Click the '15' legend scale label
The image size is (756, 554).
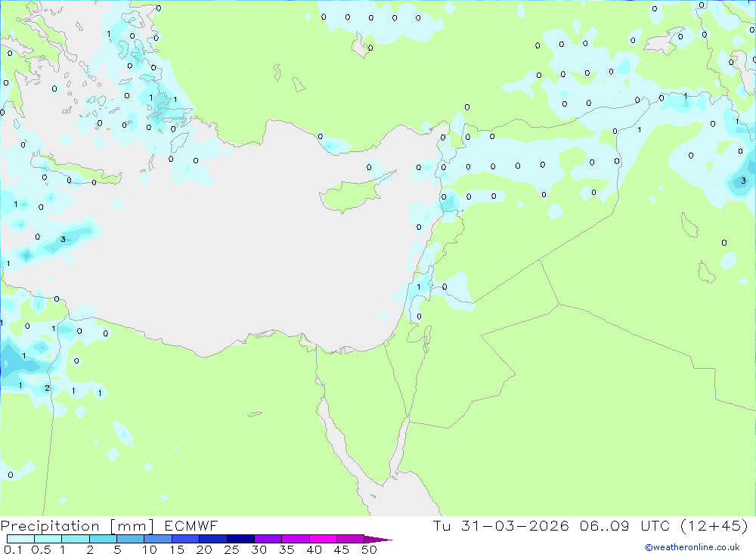pos(177,549)
